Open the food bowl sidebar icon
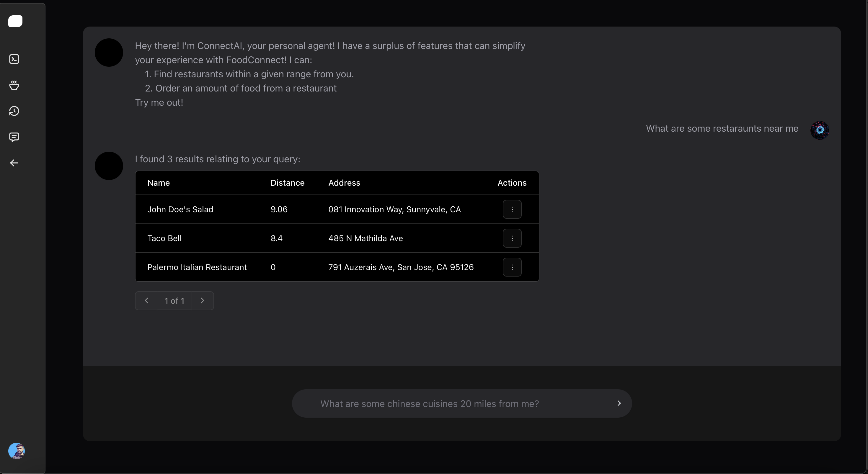Screen dimensions: 868x474 tap(14, 85)
